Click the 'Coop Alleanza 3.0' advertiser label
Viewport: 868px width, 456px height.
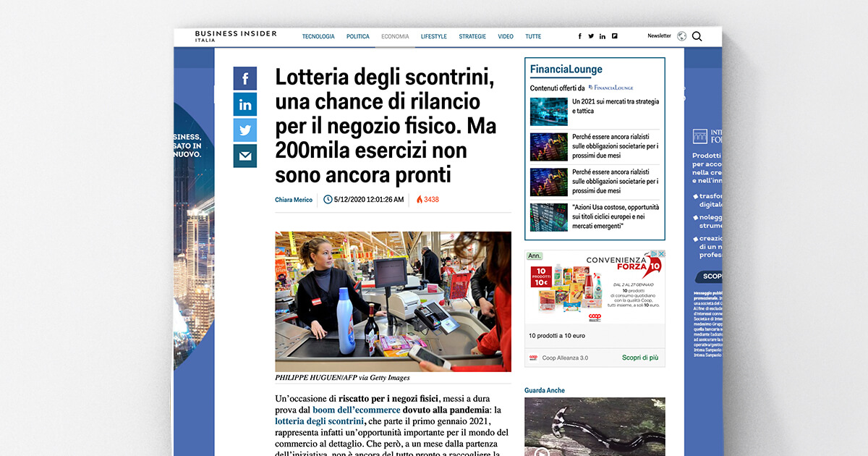[x=564, y=358]
